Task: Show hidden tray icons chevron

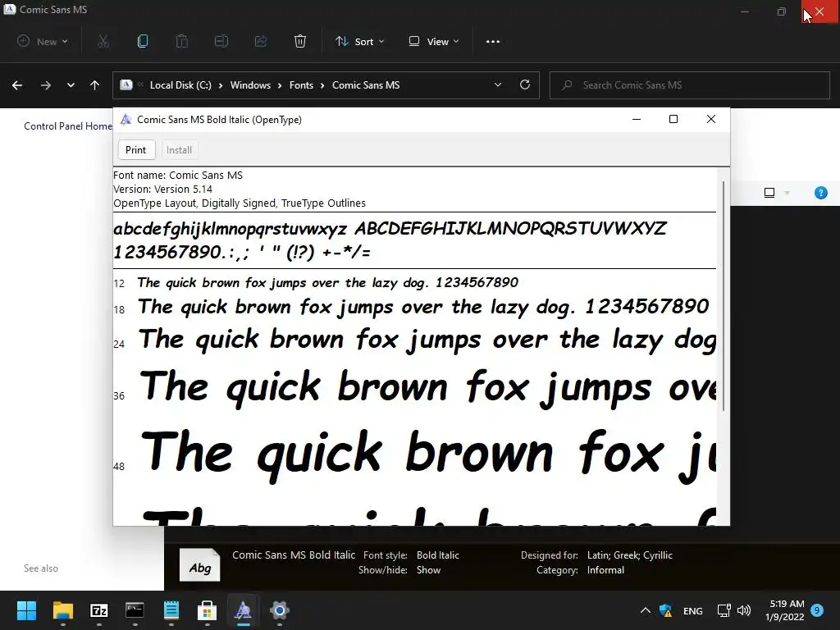Action: (x=646, y=610)
